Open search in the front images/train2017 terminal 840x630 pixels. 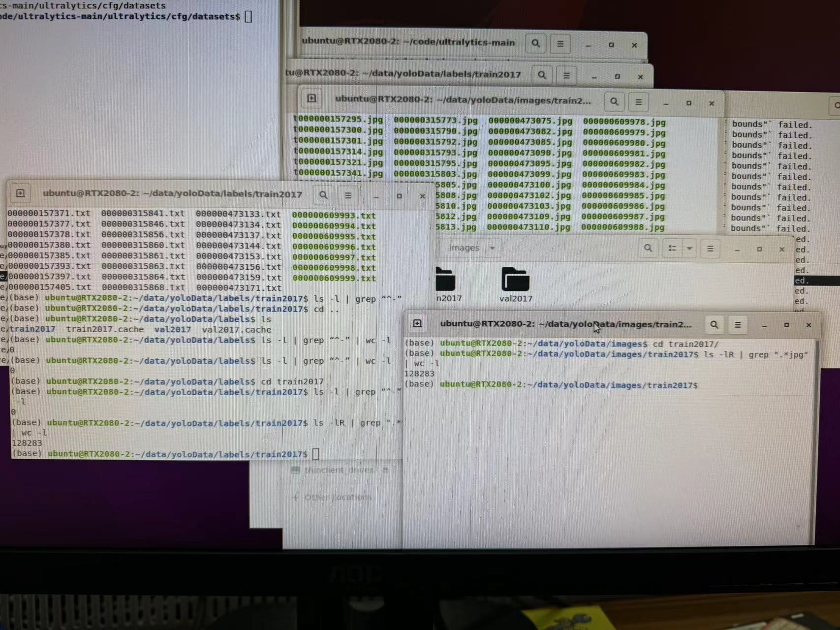tap(714, 324)
